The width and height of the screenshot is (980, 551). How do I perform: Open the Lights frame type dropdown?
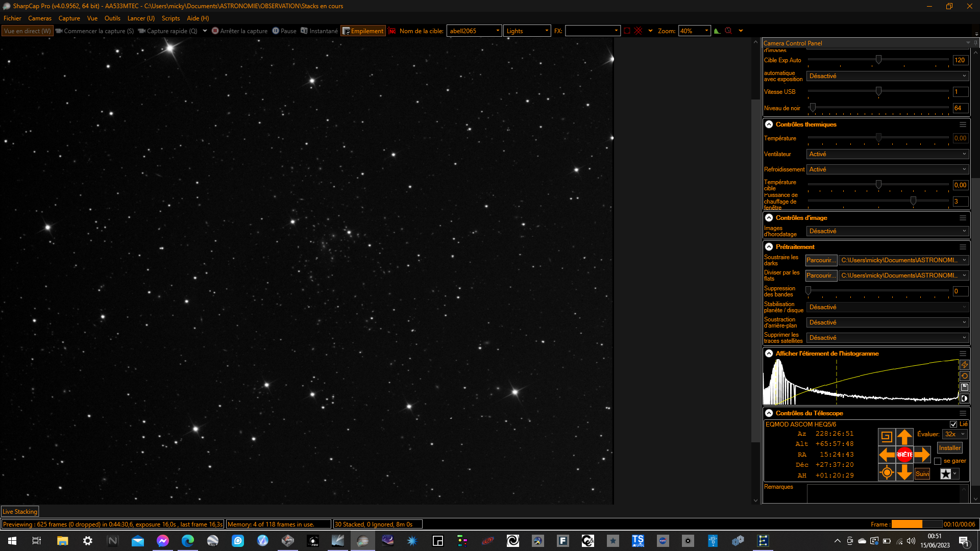click(527, 31)
